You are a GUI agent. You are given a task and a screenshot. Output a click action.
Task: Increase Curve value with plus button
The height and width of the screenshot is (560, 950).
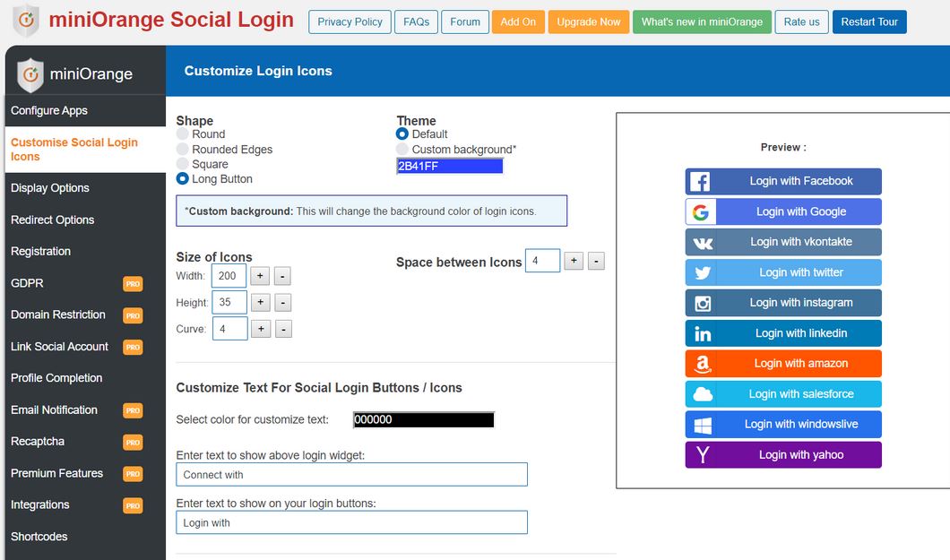261,329
